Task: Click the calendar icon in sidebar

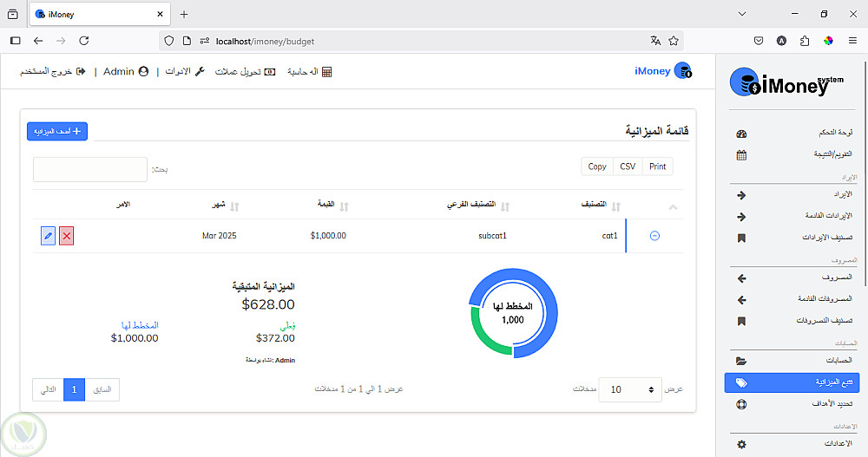Action: tap(741, 155)
